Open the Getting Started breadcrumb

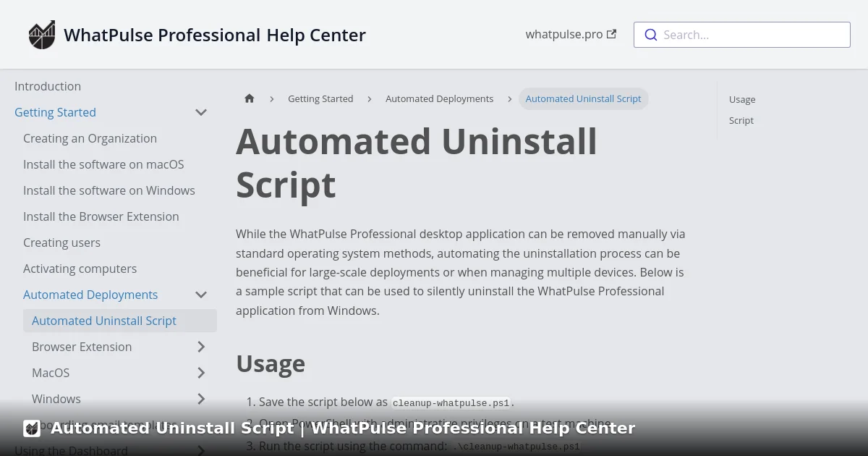pos(320,98)
